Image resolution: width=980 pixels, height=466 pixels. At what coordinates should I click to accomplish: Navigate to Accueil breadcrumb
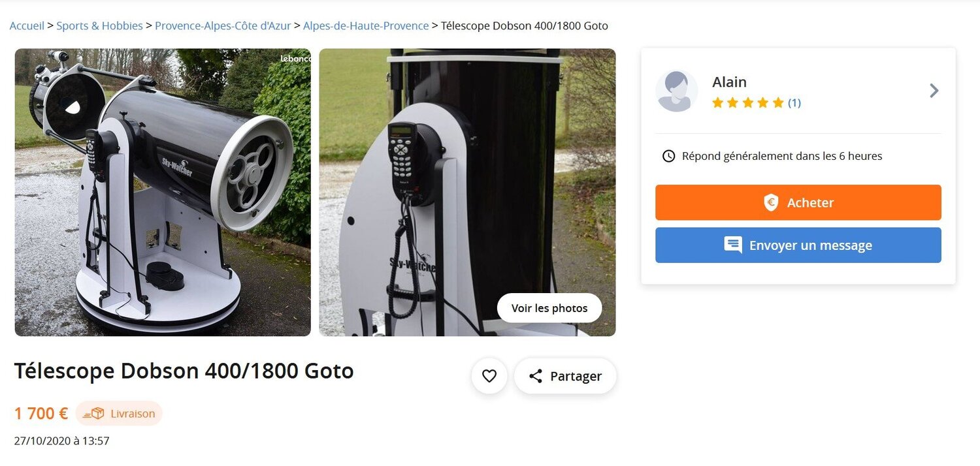pyautogui.click(x=26, y=25)
